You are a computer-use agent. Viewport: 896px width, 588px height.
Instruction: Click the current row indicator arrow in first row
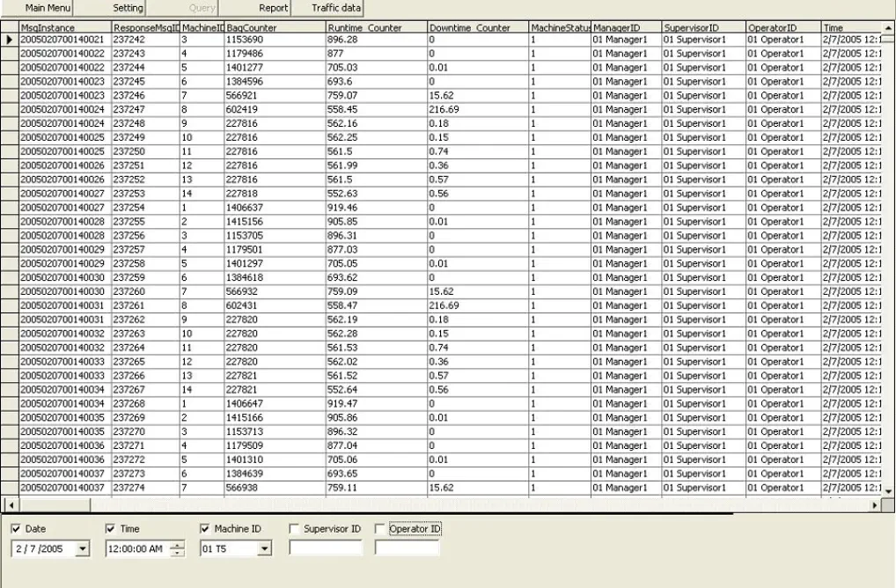coord(10,40)
